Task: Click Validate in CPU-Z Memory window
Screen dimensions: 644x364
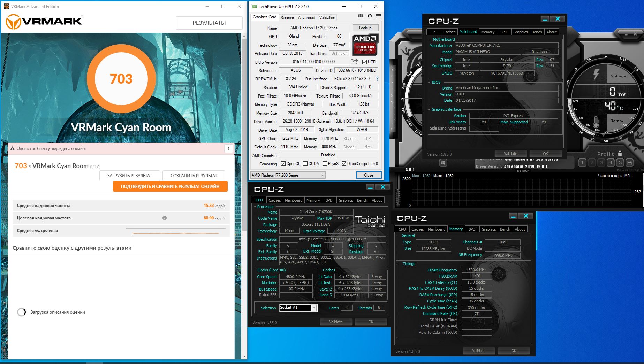Action: tap(479, 351)
